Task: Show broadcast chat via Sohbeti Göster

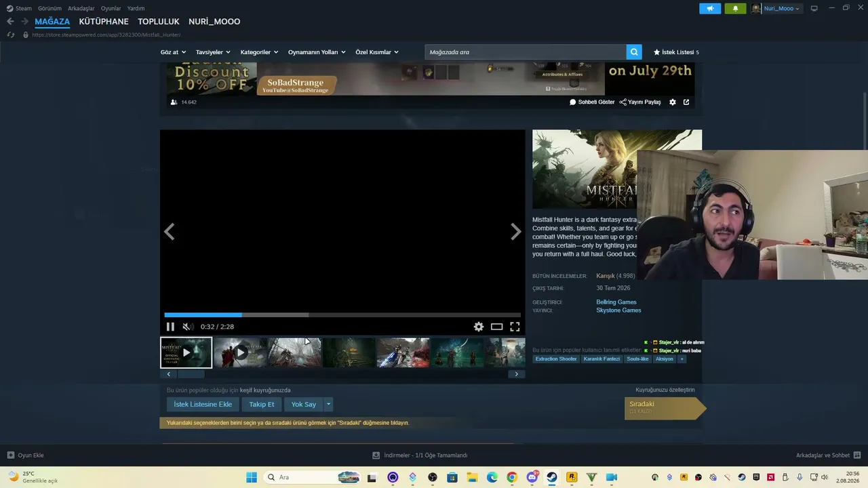Action: [592, 102]
